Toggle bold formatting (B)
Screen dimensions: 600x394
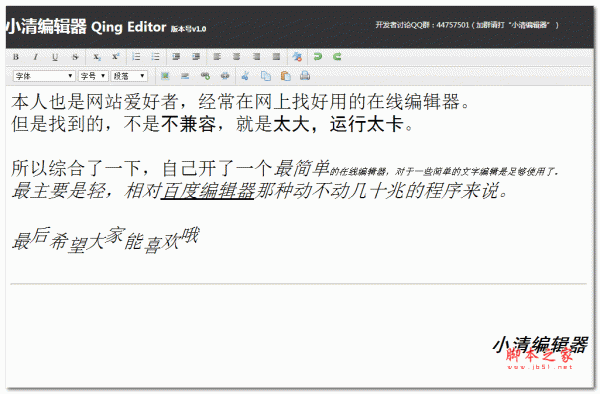(x=16, y=57)
